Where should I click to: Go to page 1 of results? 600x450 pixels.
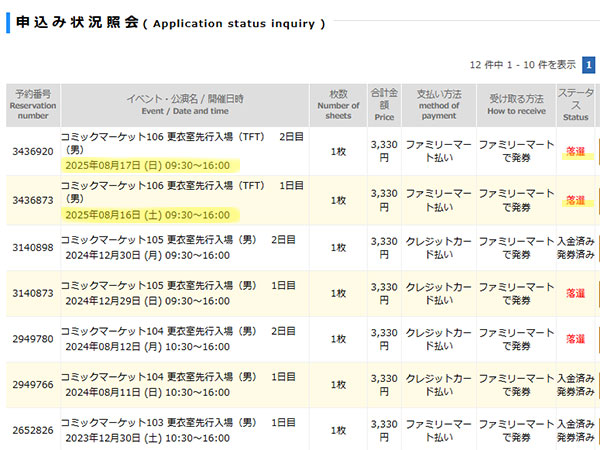click(x=589, y=65)
